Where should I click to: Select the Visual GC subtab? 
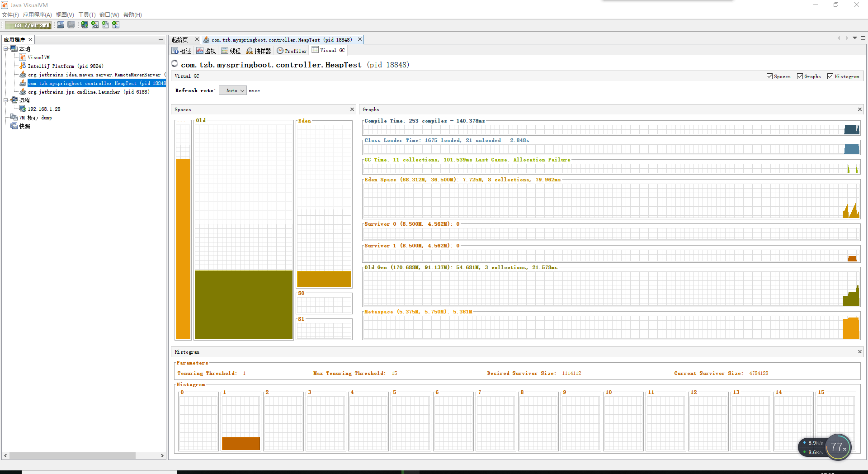[x=329, y=50]
